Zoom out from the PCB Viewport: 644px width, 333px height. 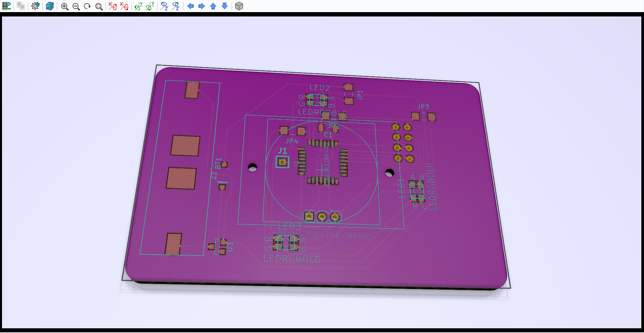76,6
